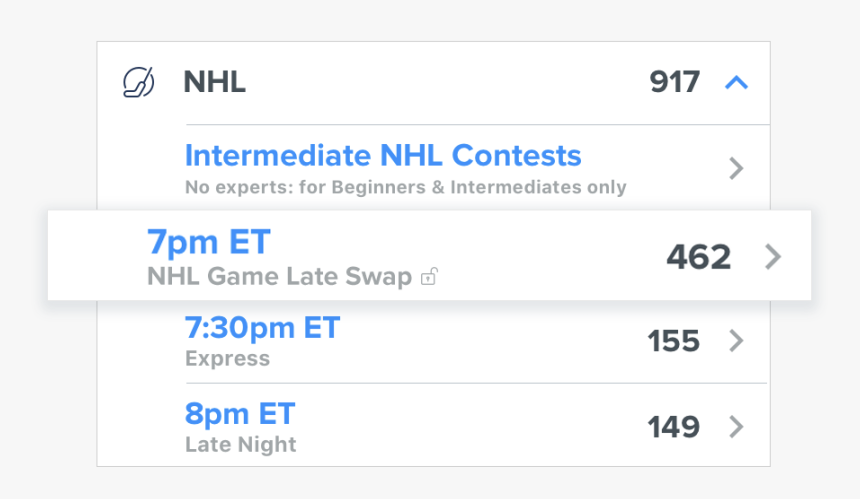This screenshot has height=499, width=860.
Task: Click the 149 contests count
Action: coord(673,427)
